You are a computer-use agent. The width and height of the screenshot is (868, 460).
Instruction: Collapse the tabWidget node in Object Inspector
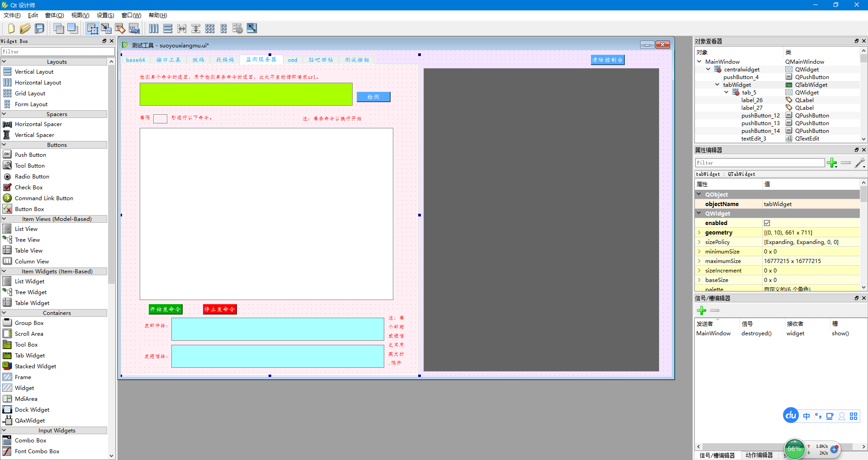coord(717,84)
